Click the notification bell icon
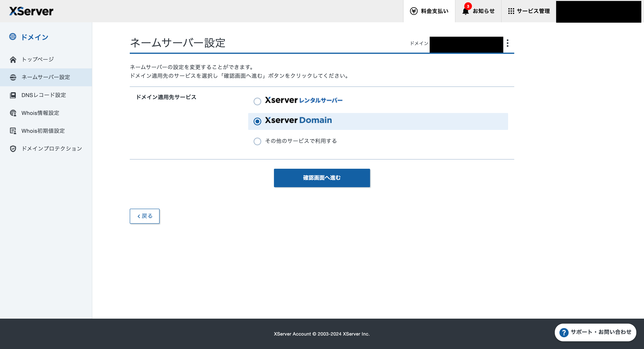The width and height of the screenshot is (644, 349). pos(465,12)
